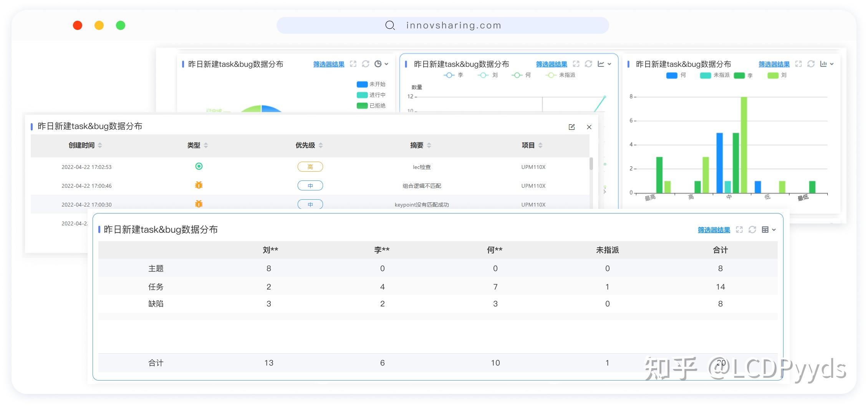Open the chart type dropdown on pie card
868x407 pixels.
click(386, 64)
